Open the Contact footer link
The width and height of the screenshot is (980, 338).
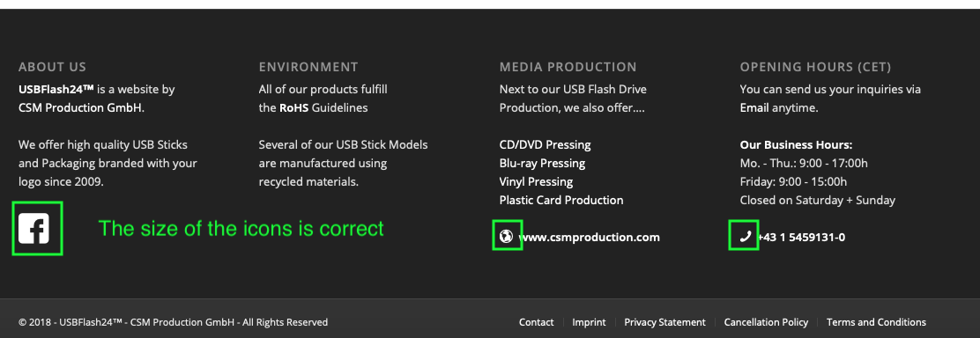(536, 322)
